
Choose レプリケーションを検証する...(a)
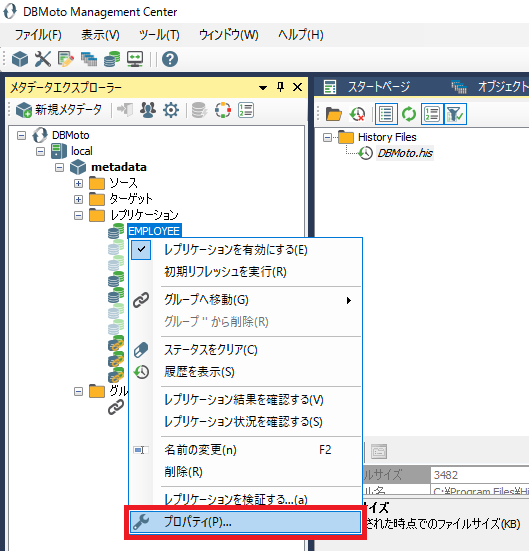pos(245,499)
